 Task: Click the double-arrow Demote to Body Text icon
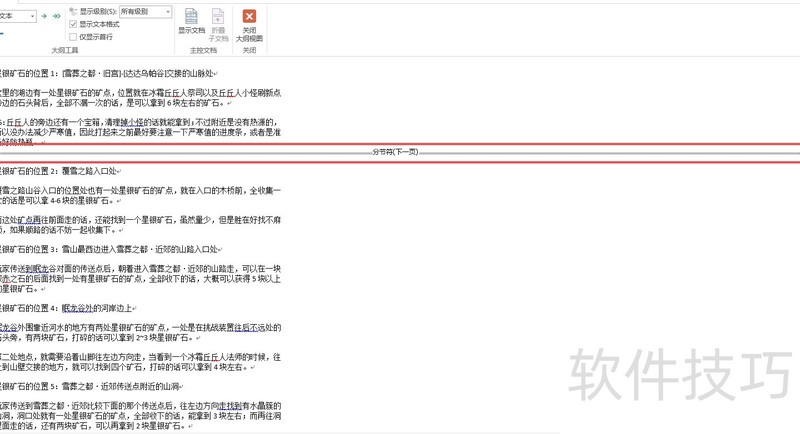57,16
